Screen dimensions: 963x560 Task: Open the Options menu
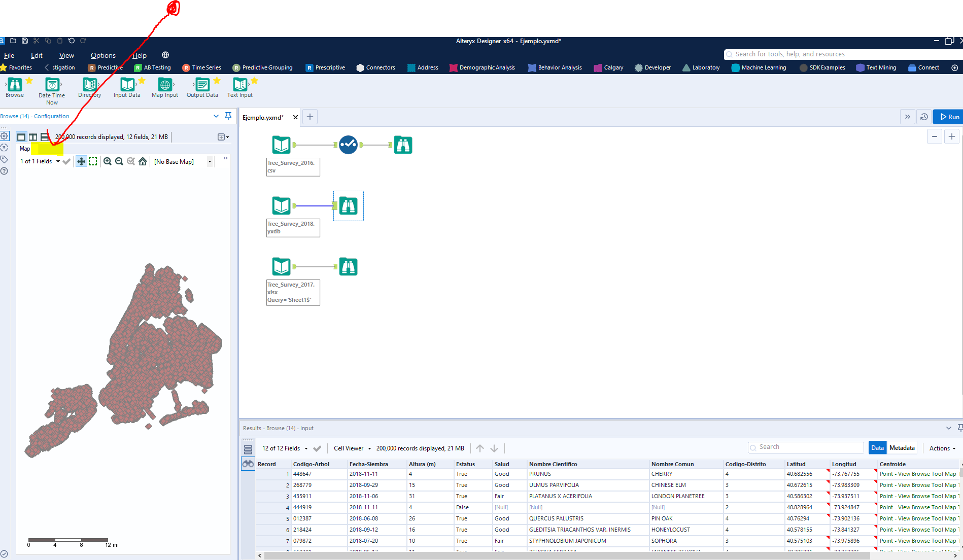pos(103,55)
